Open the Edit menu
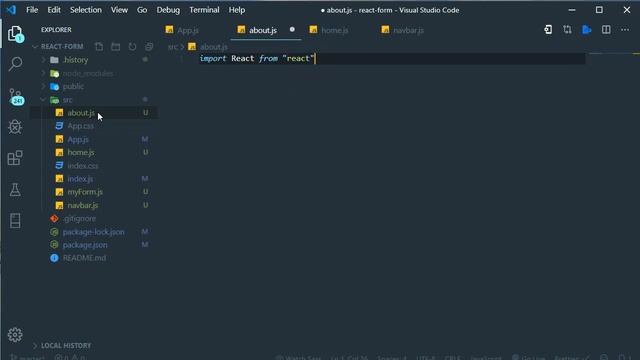Screen dimensions: 640x360 click(x=54, y=10)
